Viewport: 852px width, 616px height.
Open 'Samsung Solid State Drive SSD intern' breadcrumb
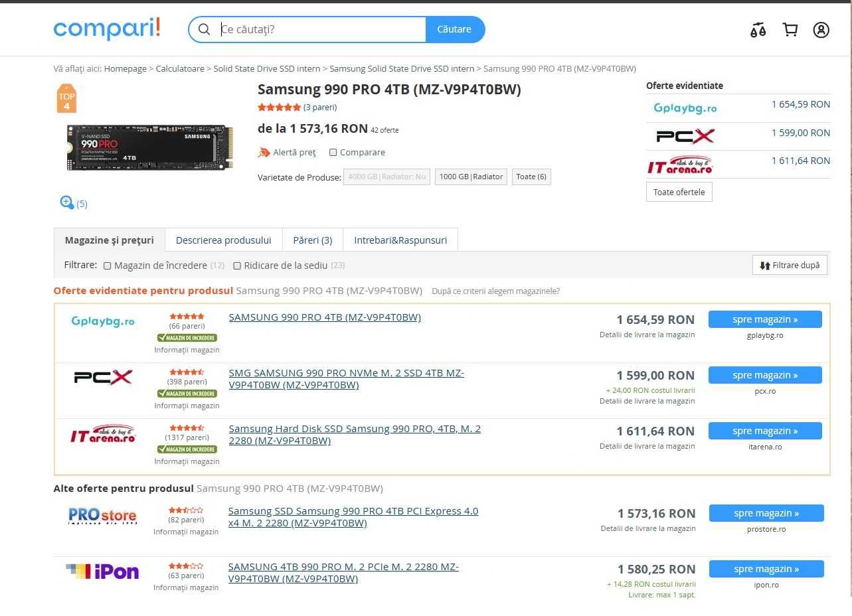tap(402, 68)
